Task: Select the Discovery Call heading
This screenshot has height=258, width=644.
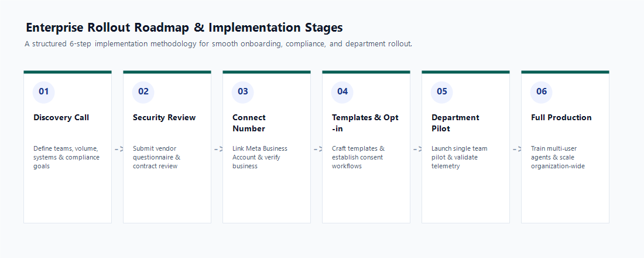Action: pyautogui.click(x=61, y=118)
